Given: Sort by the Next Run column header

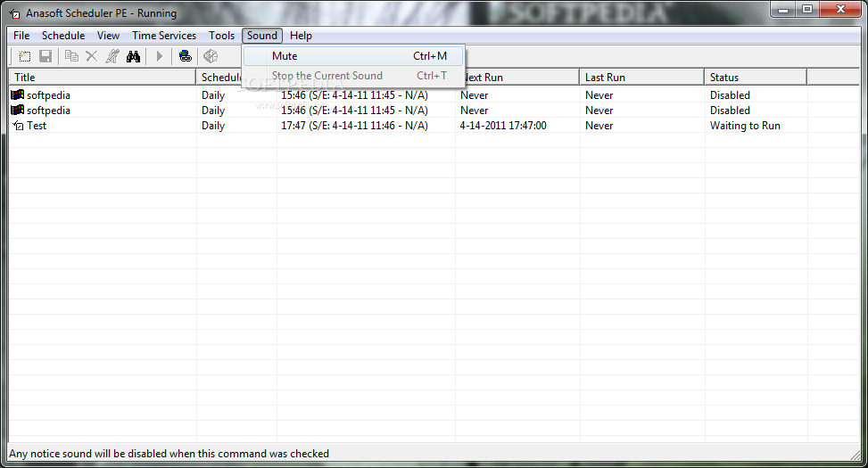Looking at the screenshot, I should point(522,78).
